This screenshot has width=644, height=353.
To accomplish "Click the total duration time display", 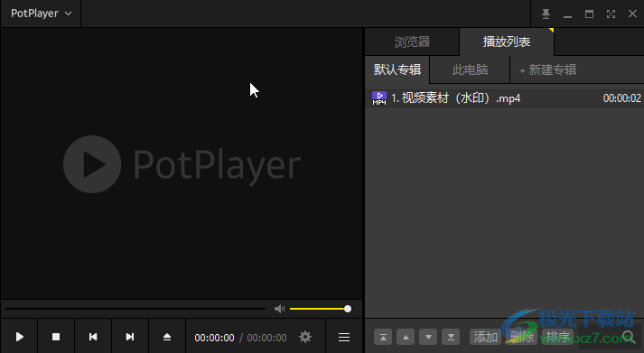I will [x=267, y=338].
